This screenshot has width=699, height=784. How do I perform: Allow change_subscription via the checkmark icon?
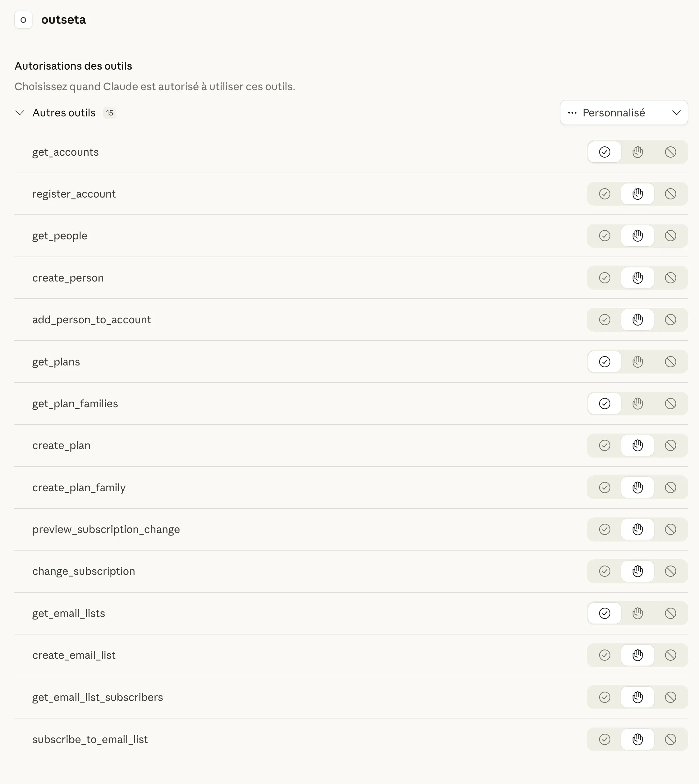point(604,571)
